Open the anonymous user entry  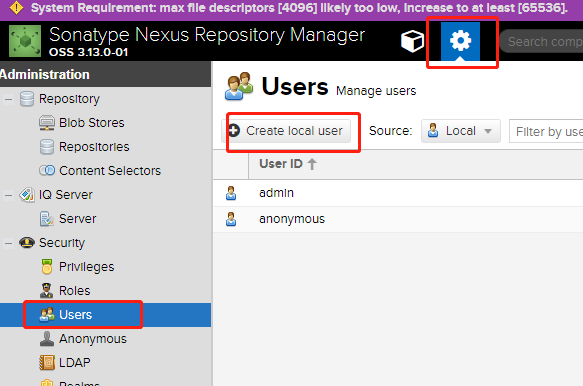292,219
